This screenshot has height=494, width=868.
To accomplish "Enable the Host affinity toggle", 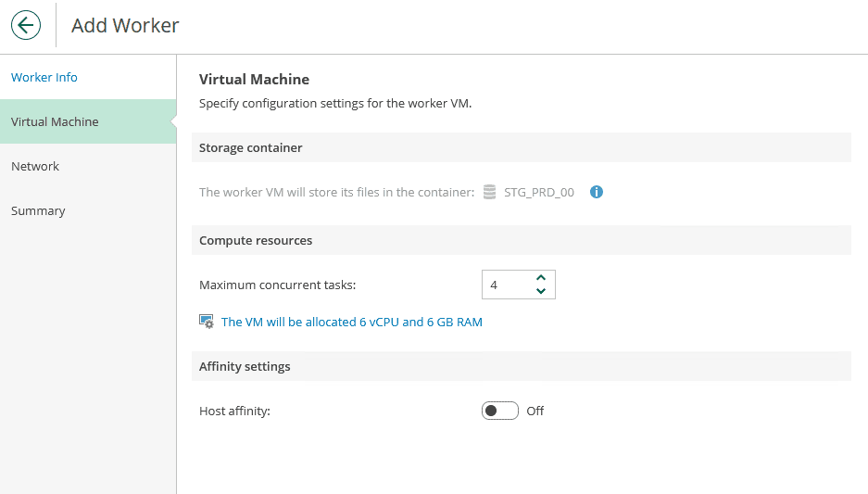I will 499,411.
